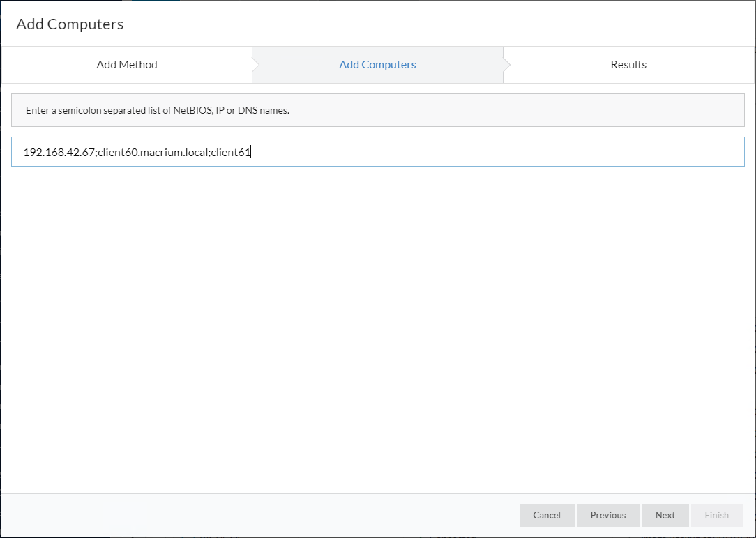756x538 pixels.
Task: Place cursor on client61 in the field
Action: click(x=230, y=152)
